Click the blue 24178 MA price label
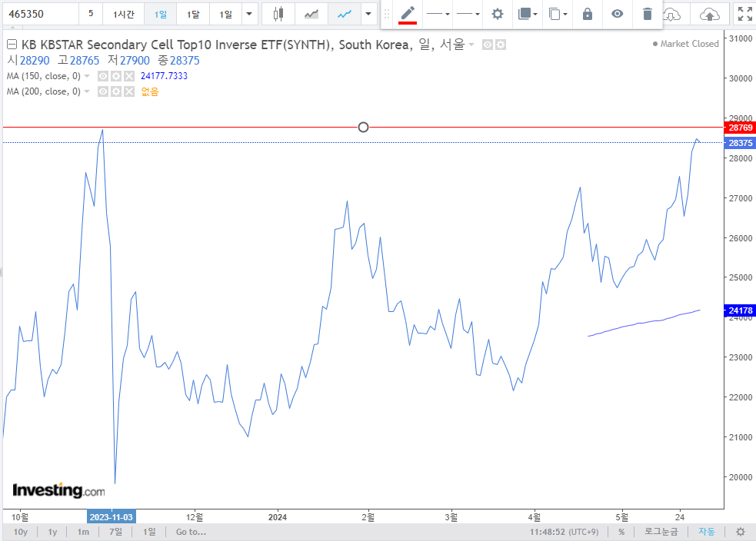Screen dimensions: 756x541 [x=740, y=310]
